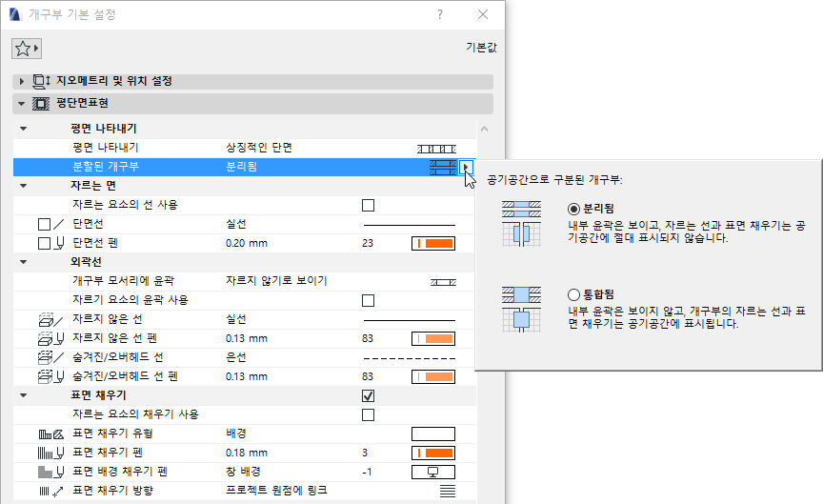Image resolution: width=823 pixels, height=504 pixels.
Task: Select the 평면 나타내기 row label
Action: 105,148
